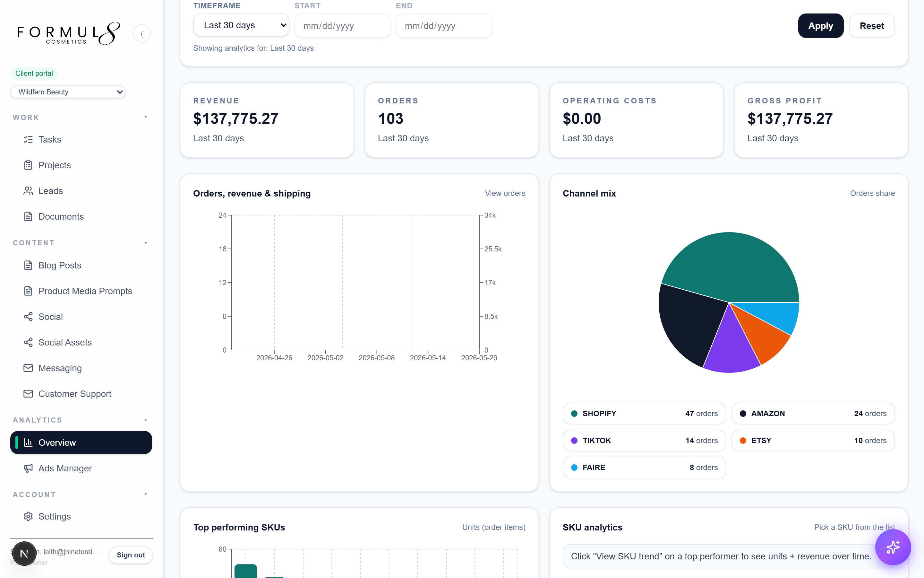Go to the Customer Support page
924x578 pixels.
pos(81,393)
